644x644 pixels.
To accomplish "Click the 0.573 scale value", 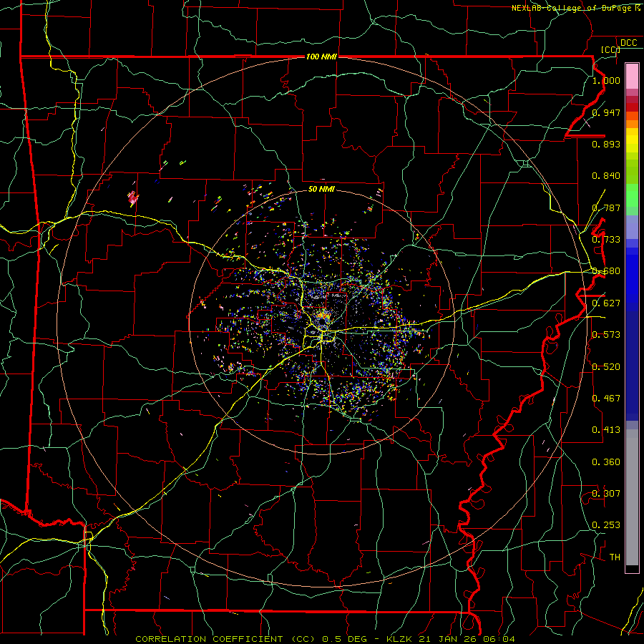I will 606,334.
